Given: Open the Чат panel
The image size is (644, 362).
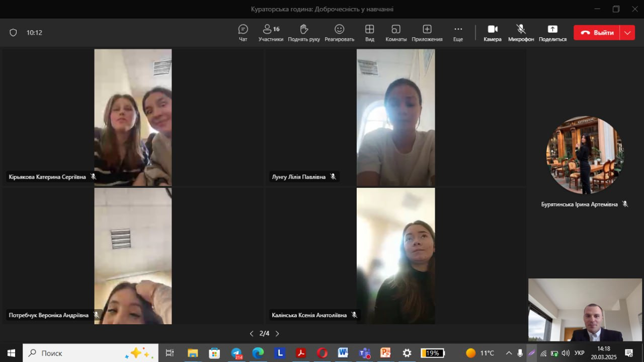Looking at the screenshot, I should 243,33.
